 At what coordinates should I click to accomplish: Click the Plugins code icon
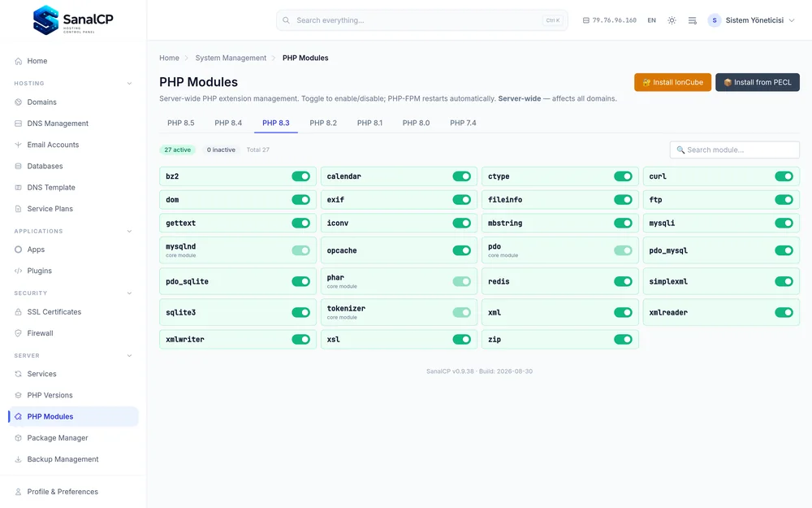(18, 271)
